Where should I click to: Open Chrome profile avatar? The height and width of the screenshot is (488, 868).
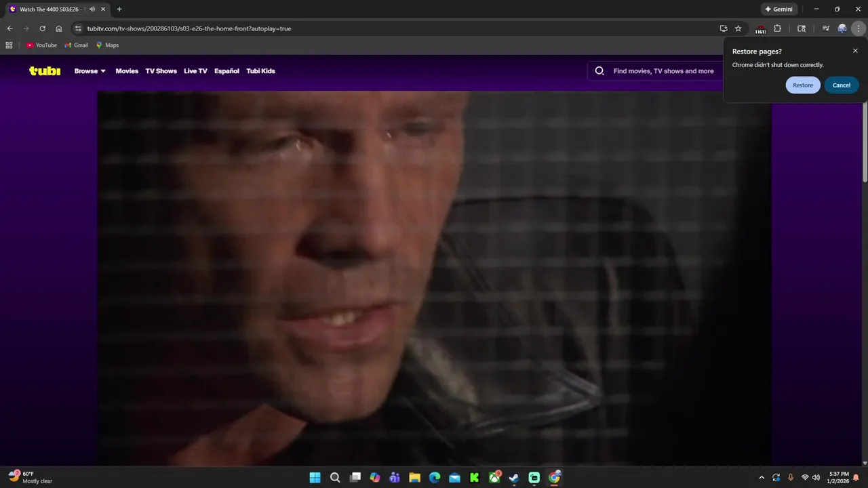pos(842,28)
